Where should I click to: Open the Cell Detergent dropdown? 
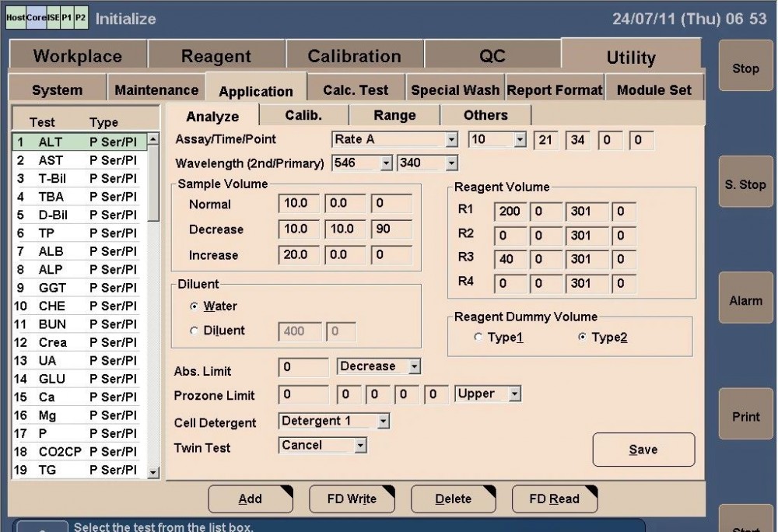pos(383,422)
